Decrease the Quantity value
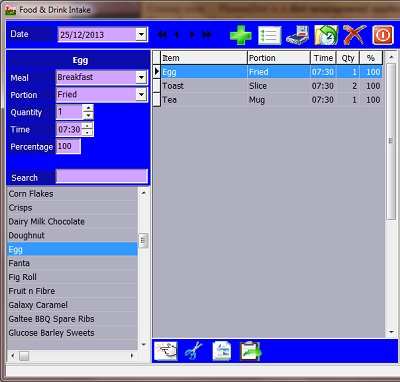Screen dimensions: 400x382 (x=88, y=116)
